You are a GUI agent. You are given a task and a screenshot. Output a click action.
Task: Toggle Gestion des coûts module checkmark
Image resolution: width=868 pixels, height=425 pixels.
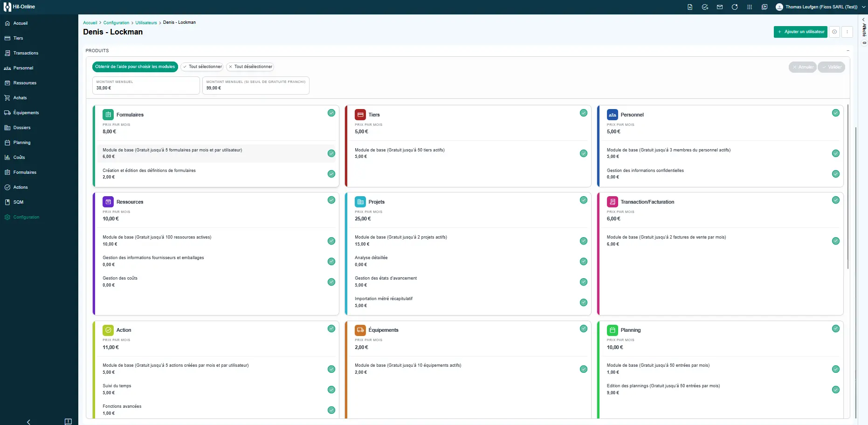click(331, 282)
